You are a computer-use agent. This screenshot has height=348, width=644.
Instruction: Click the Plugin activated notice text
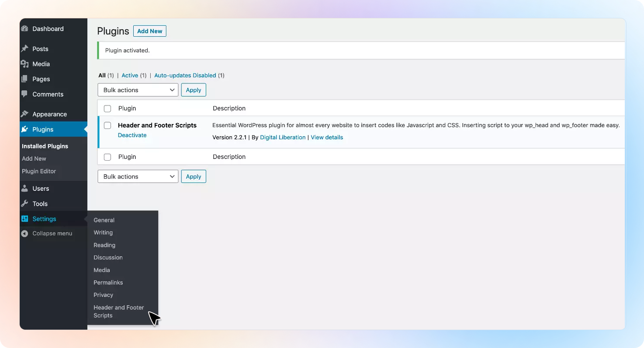tap(128, 51)
